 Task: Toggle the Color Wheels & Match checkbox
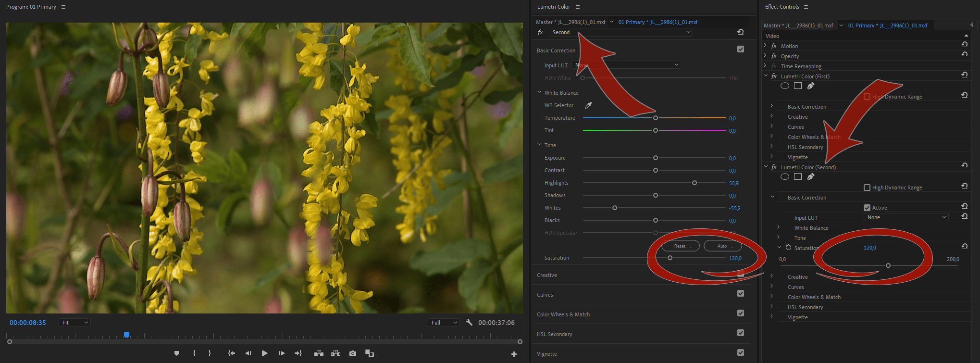741,313
